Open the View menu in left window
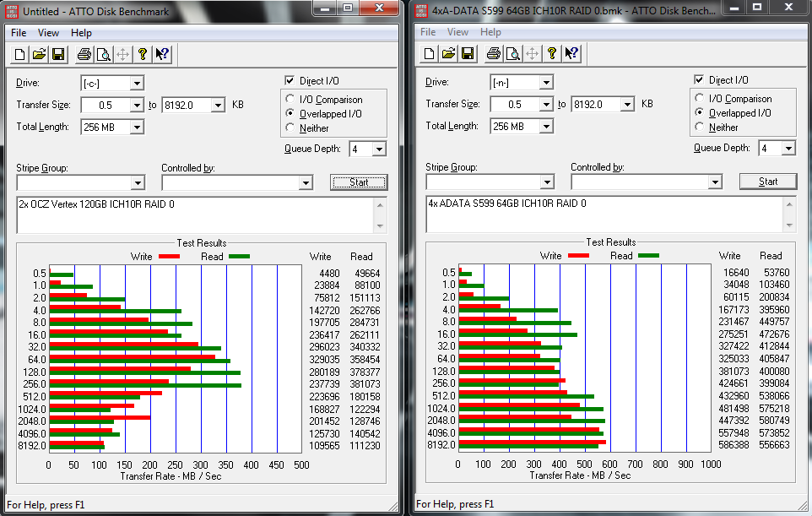The height and width of the screenshot is (516, 812). coord(49,33)
